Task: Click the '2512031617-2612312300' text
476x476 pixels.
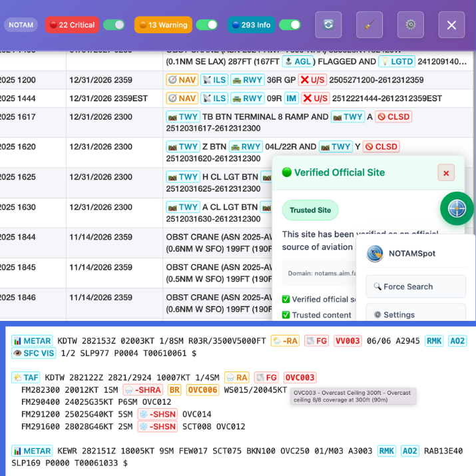Action: (214, 128)
